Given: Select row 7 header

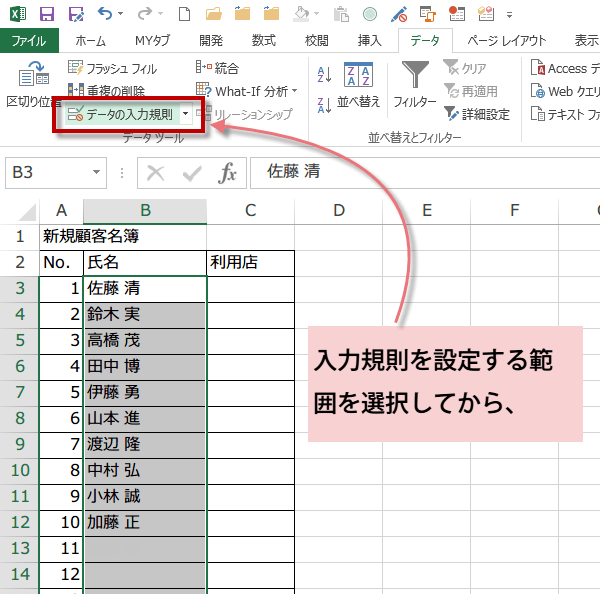Looking at the screenshot, I should [x=20, y=392].
